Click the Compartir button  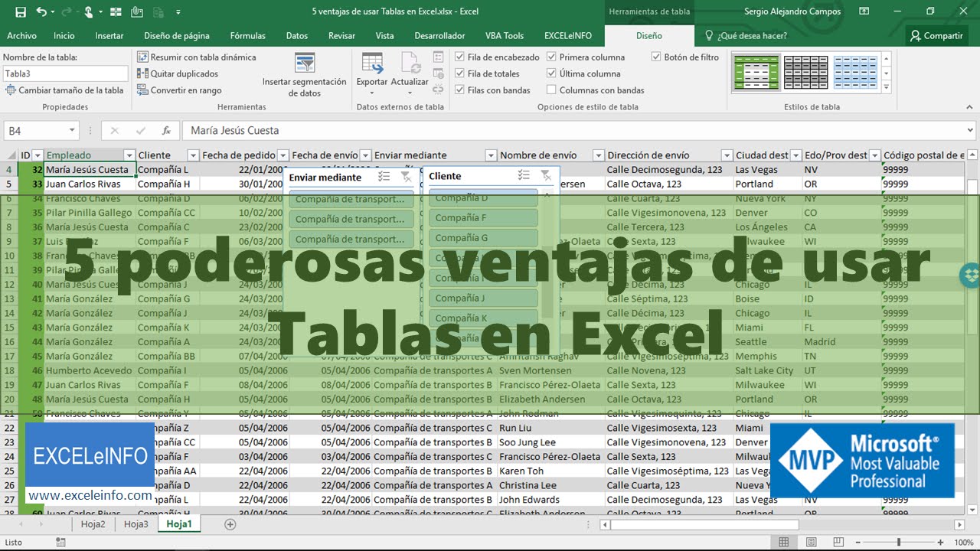[x=935, y=36]
